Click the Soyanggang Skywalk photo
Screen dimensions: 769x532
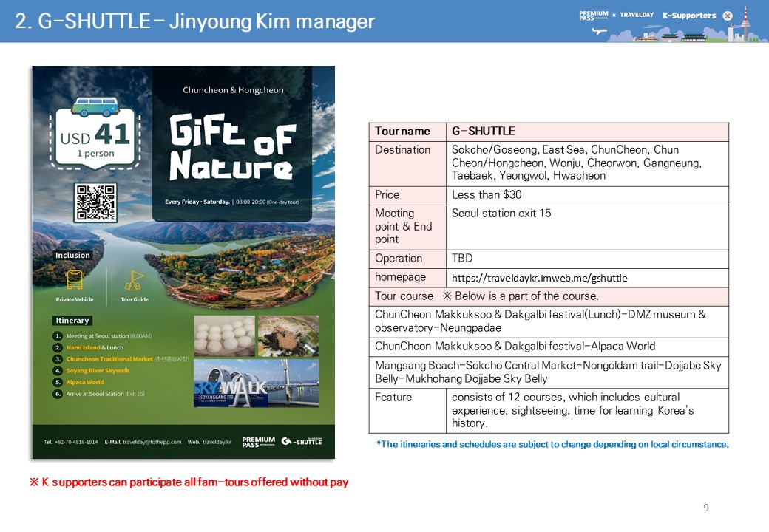[256, 383]
